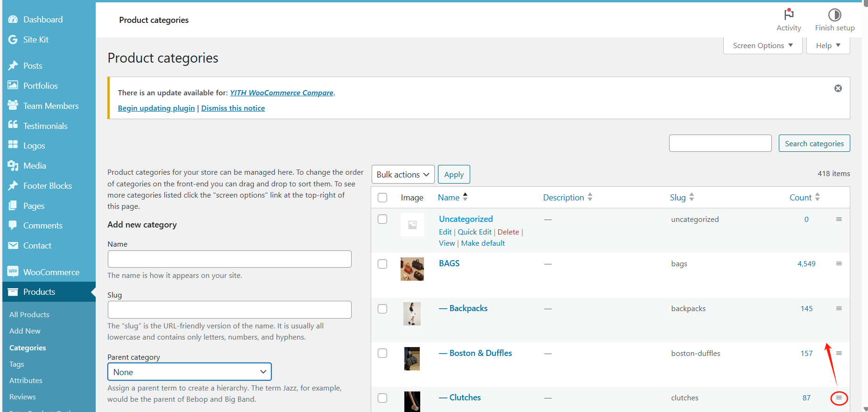Go to All Products in sidebar
The height and width of the screenshot is (412, 868).
[29, 315]
